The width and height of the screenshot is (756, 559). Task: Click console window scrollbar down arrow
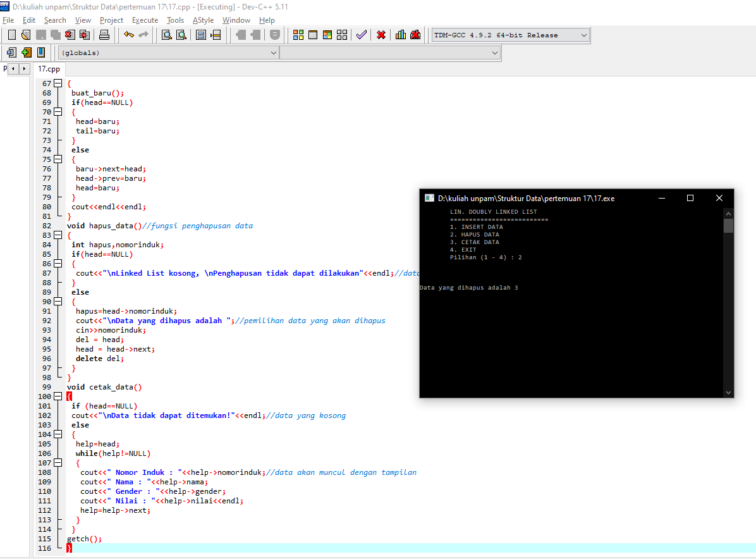[729, 393]
